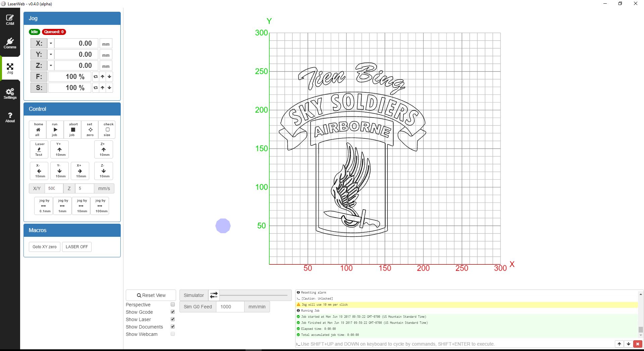This screenshot has width=644, height=351.
Task: Click the Idle status badge
Action: pos(34,32)
